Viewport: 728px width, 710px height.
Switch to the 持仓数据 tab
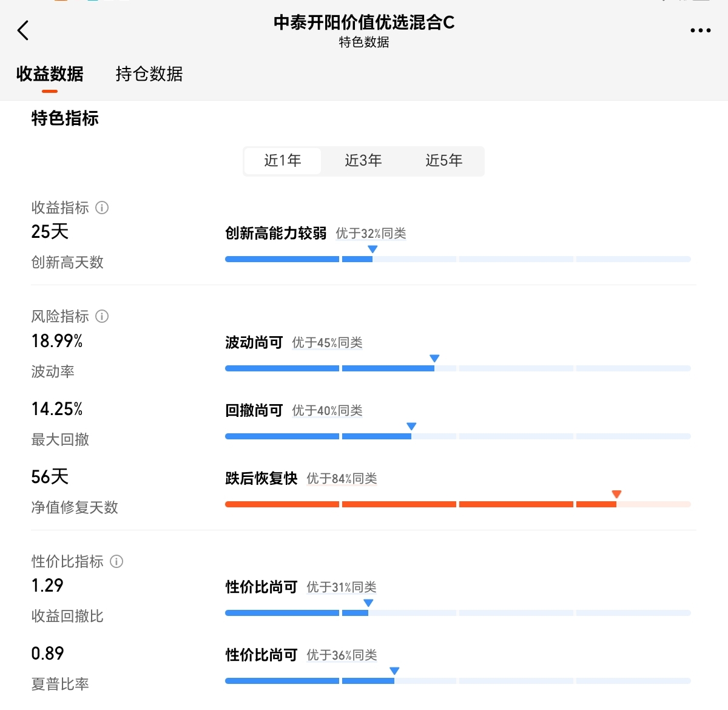[x=149, y=74]
